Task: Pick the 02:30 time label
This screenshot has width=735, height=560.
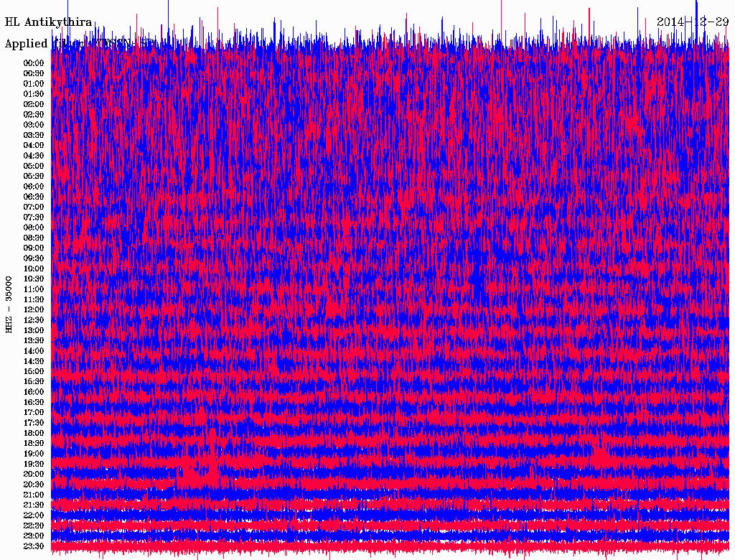Action: coord(34,114)
